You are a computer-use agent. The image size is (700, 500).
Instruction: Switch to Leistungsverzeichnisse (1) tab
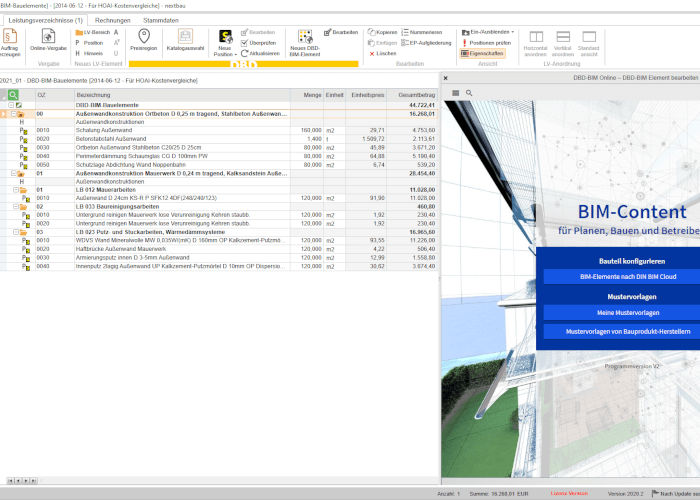click(46, 20)
